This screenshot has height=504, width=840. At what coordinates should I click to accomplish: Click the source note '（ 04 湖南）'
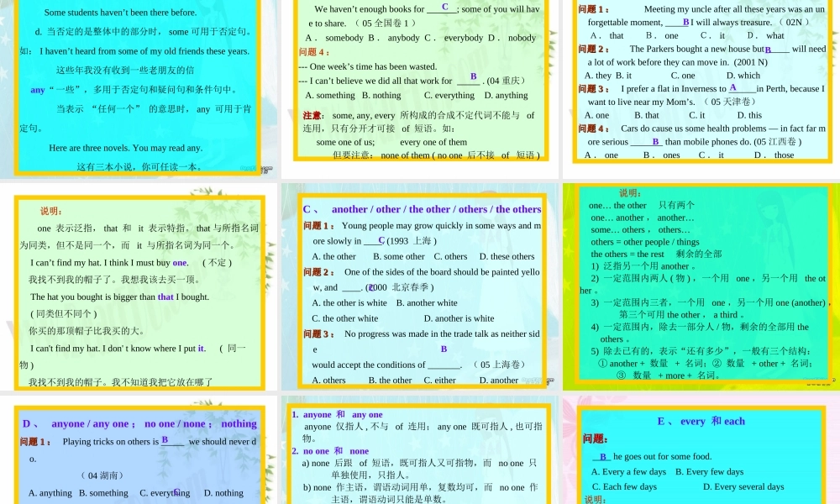coord(102,475)
